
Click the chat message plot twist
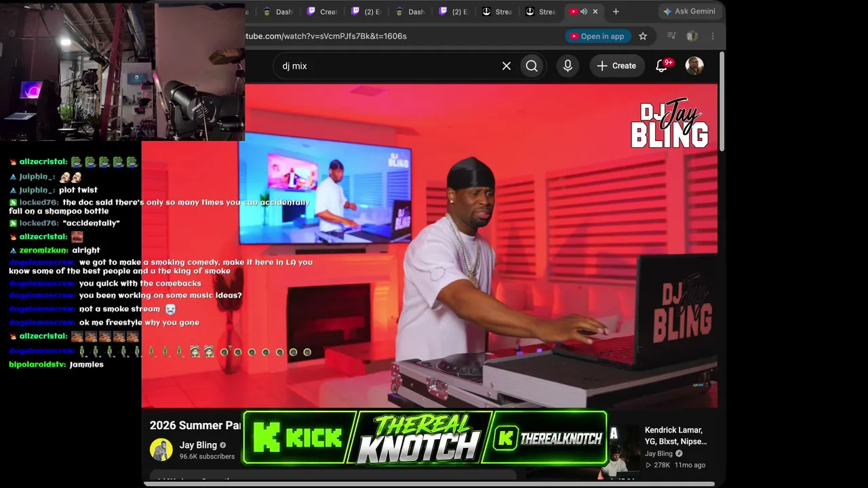click(x=78, y=190)
